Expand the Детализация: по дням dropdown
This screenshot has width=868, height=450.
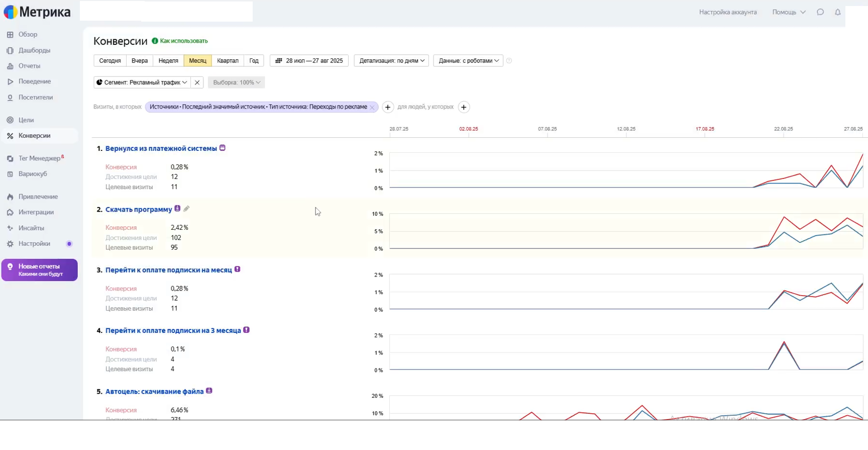391,61
